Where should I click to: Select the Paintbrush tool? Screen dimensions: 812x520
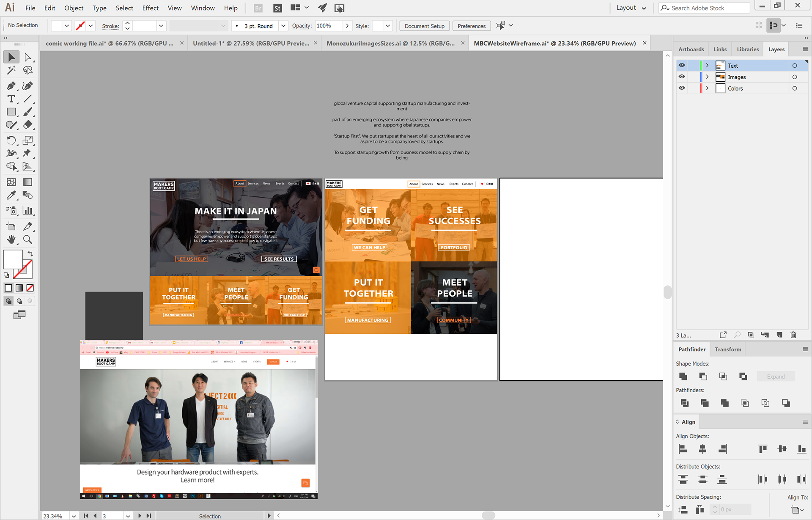pos(27,112)
